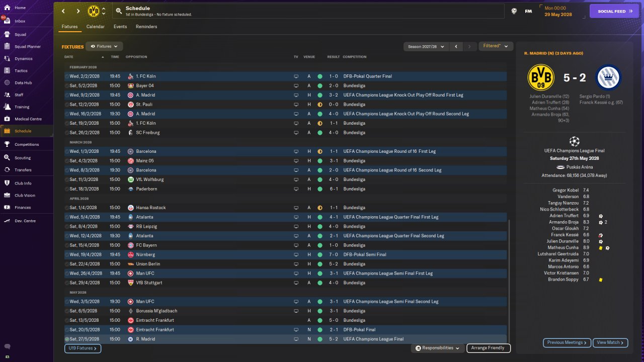Open the FM menu logo
Screen dimensions: 644x362
(x=528, y=11)
